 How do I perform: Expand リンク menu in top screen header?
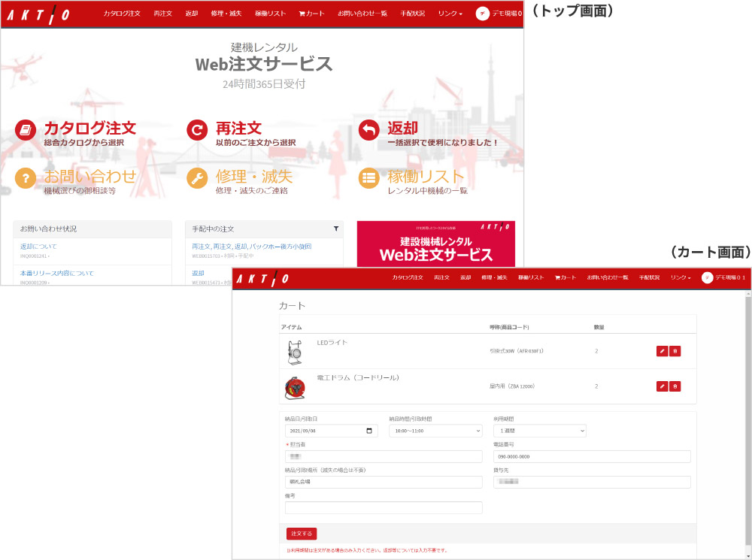pyautogui.click(x=450, y=14)
